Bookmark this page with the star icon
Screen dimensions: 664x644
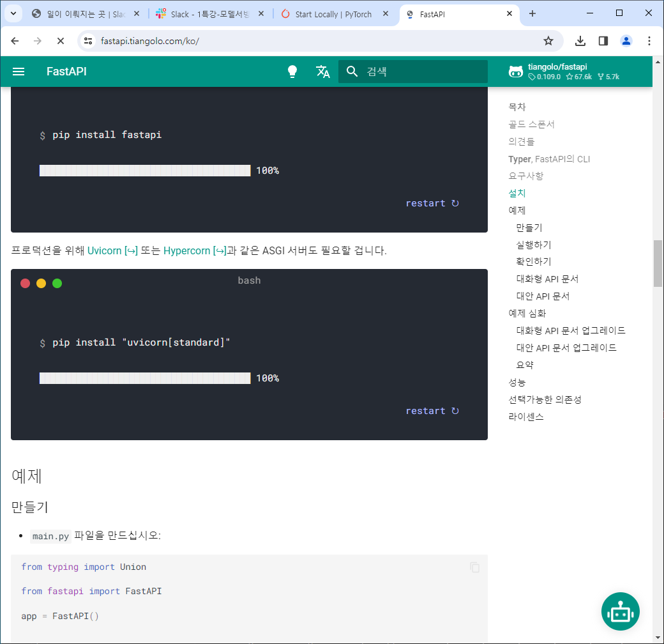tap(548, 41)
